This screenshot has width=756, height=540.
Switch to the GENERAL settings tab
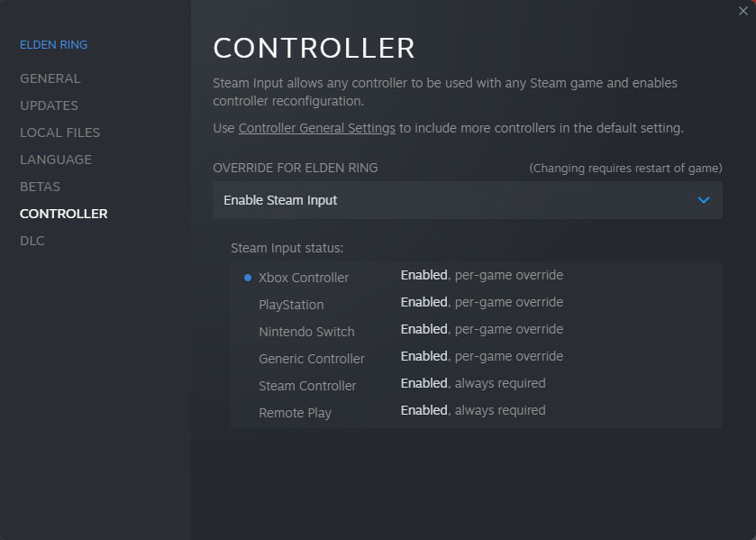click(50, 78)
